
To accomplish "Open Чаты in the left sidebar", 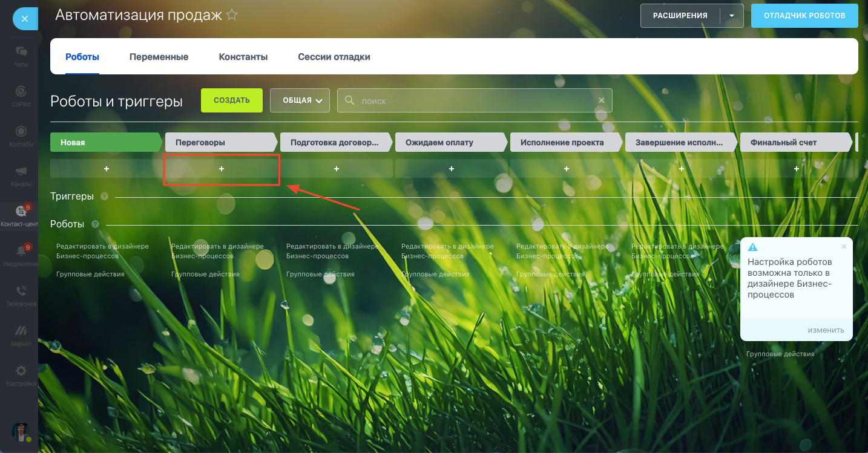I will (x=21, y=56).
